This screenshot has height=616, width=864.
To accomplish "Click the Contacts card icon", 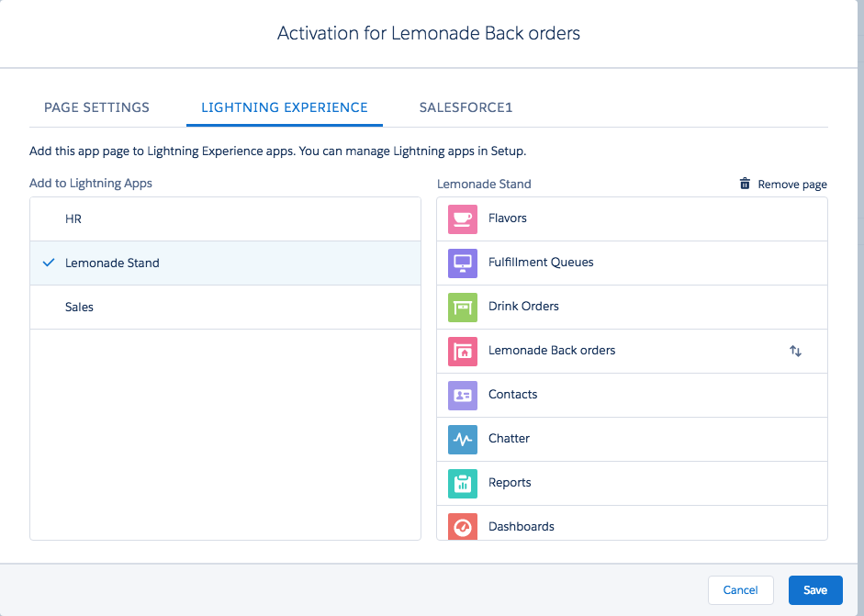I will pyautogui.click(x=463, y=395).
